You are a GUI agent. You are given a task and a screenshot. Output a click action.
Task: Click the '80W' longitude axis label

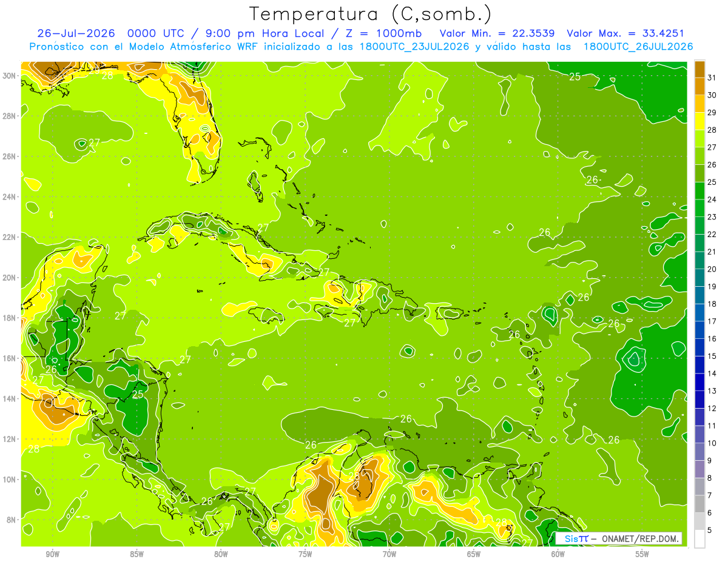click(x=221, y=554)
